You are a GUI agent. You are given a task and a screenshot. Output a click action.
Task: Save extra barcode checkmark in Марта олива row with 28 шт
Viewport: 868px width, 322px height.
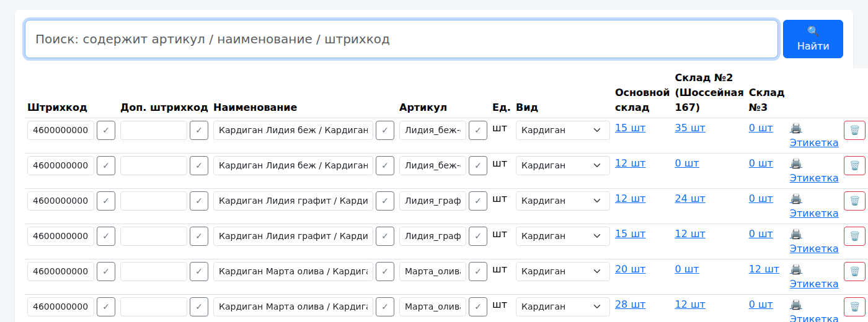coord(199,307)
